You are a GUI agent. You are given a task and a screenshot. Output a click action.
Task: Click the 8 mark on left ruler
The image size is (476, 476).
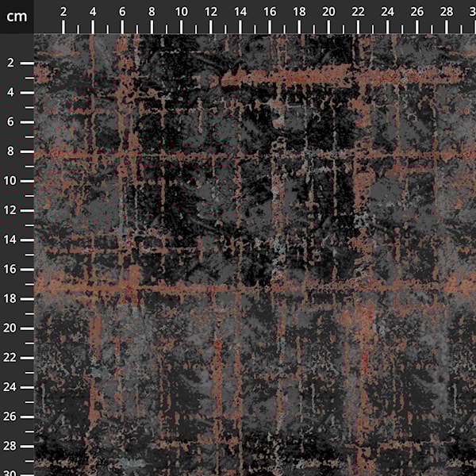coord(11,151)
